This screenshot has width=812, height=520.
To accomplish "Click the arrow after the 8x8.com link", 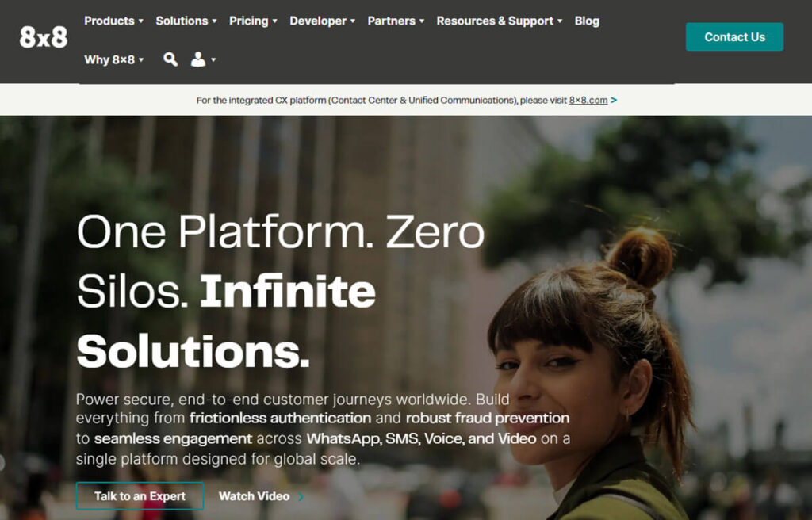I will [614, 101].
